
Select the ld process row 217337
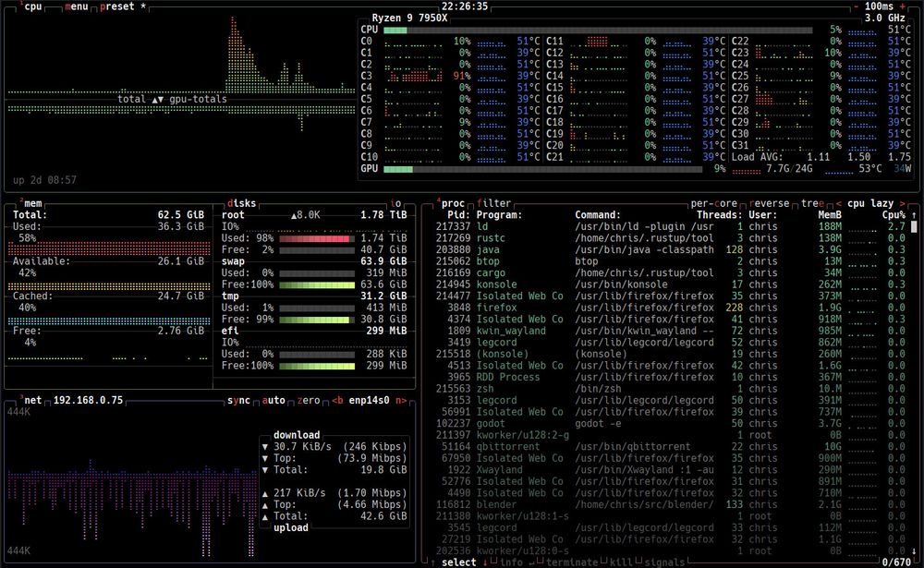click(670, 226)
